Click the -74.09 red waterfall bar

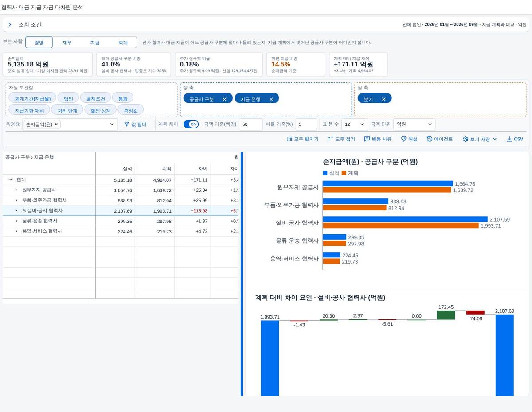pos(475,312)
